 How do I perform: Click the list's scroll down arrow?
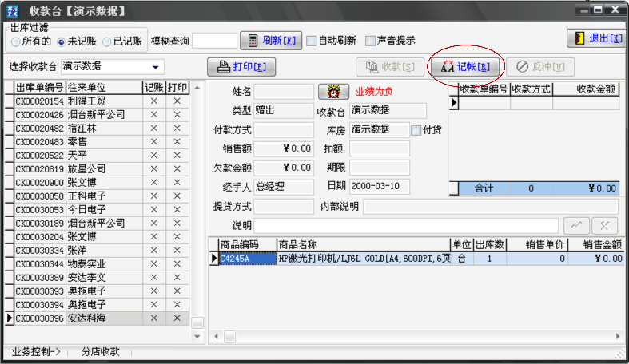click(x=197, y=337)
